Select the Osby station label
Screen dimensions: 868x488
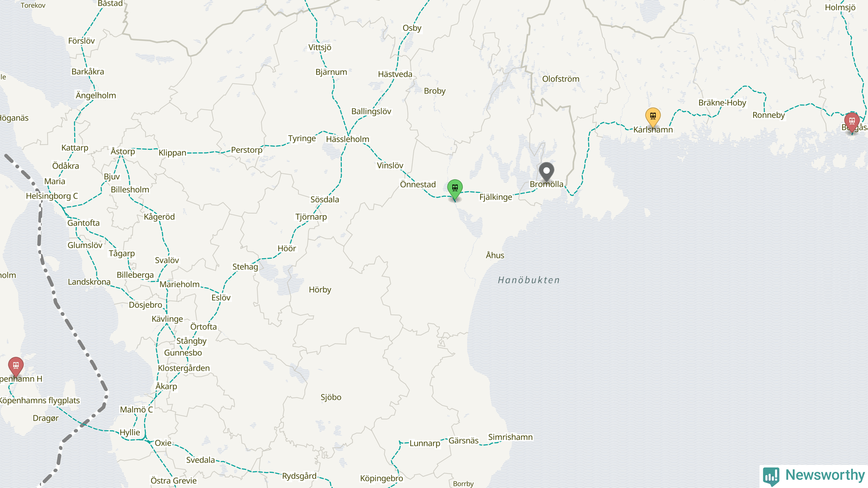412,28
